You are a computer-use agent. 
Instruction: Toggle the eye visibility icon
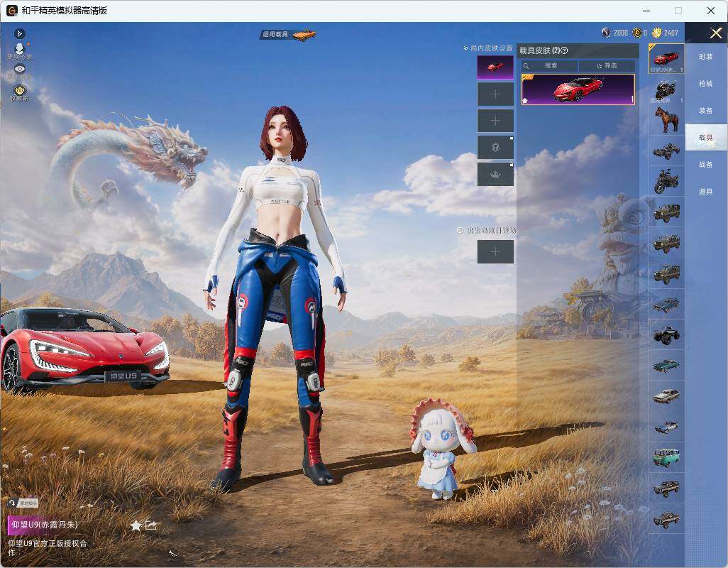tap(19, 69)
